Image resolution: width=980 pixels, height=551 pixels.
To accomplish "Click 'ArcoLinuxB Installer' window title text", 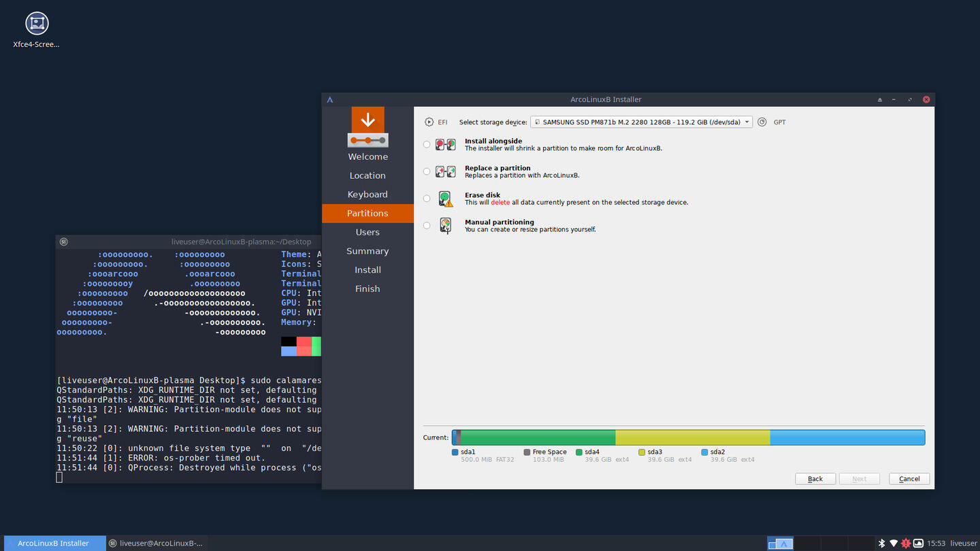I will [x=606, y=99].
